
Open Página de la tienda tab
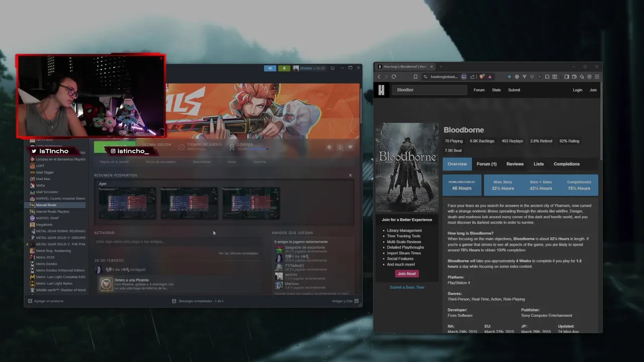114,162
